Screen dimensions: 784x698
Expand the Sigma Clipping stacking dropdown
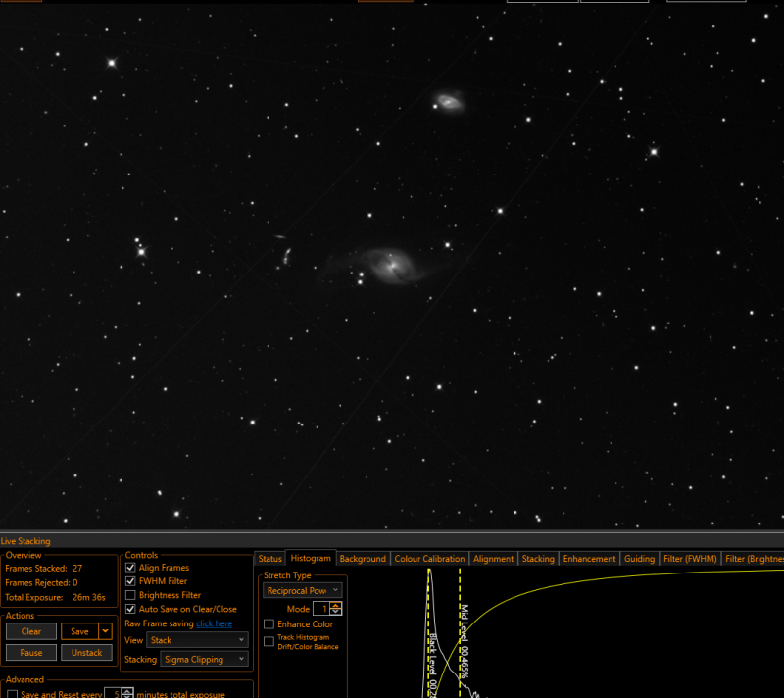(x=204, y=659)
